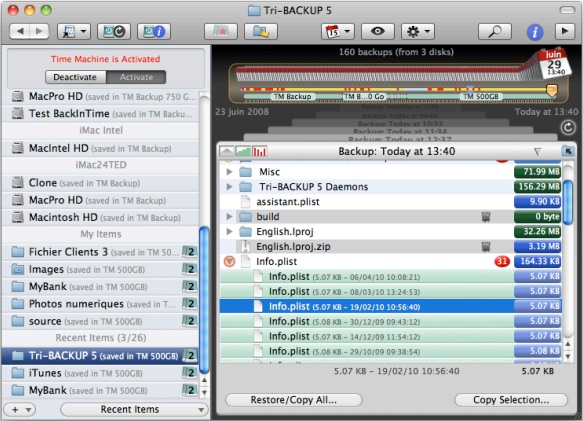This screenshot has width=583, height=421.
Task: Click the filter triangle in backup header
Action: 537,151
